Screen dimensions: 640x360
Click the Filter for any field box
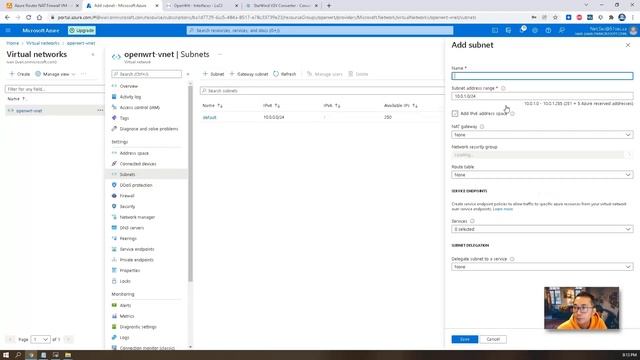(x=54, y=89)
